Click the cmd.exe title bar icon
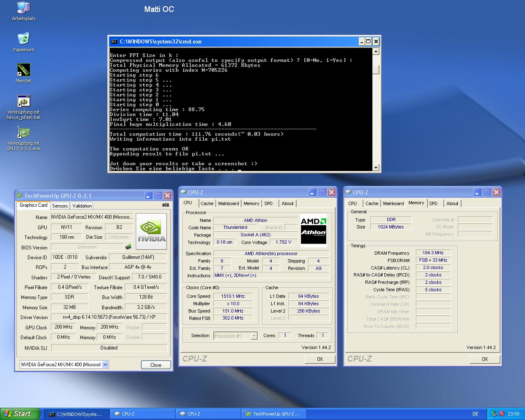This screenshot has height=420, width=525. tap(114, 41)
